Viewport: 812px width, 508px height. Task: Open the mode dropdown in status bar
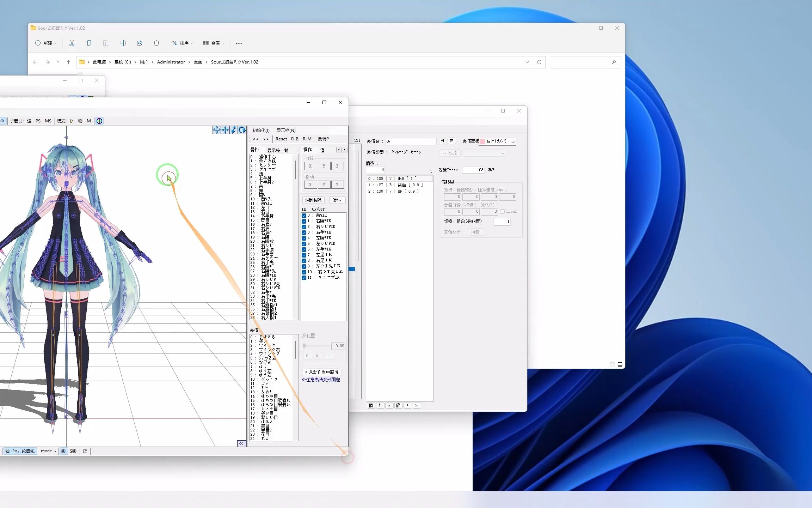pyautogui.click(x=48, y=451)
